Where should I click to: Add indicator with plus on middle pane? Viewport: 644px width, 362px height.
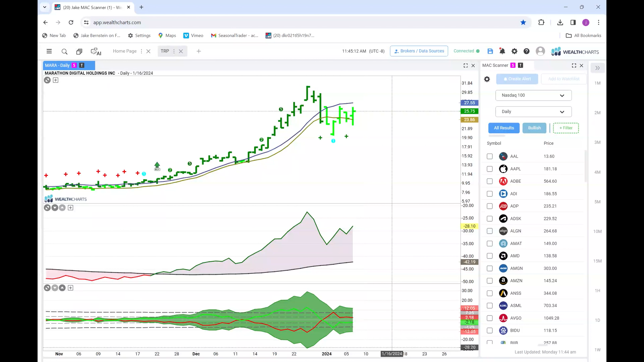tap(70, 208)
